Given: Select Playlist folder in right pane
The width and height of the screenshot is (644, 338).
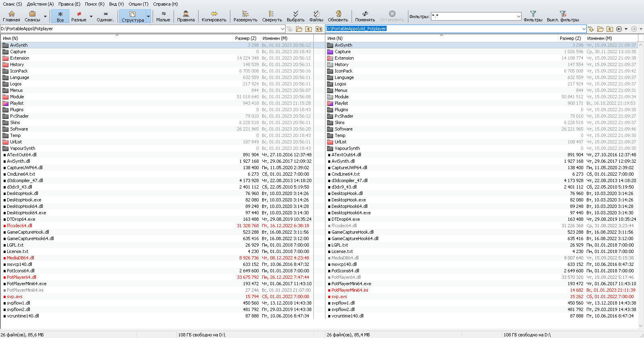Looking at the screenshot, I should point(341,103).
